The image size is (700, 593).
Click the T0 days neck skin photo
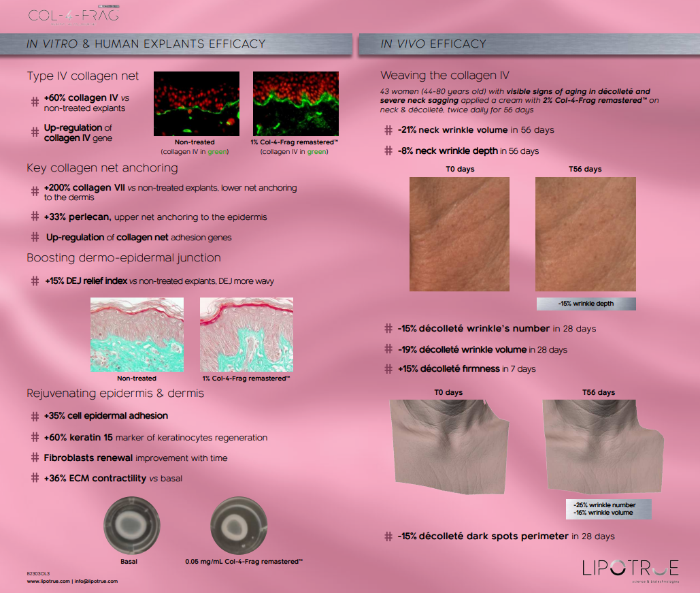coord(459,234)
